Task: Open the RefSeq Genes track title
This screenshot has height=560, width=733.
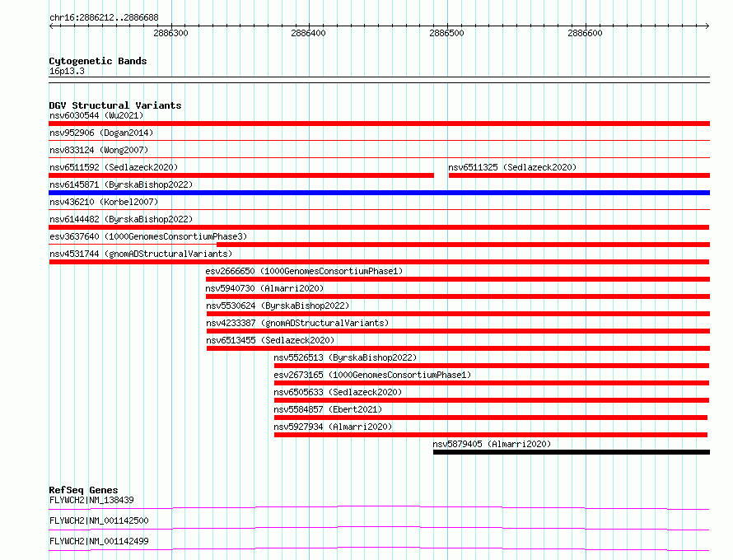Action: [x=83, y=490]
